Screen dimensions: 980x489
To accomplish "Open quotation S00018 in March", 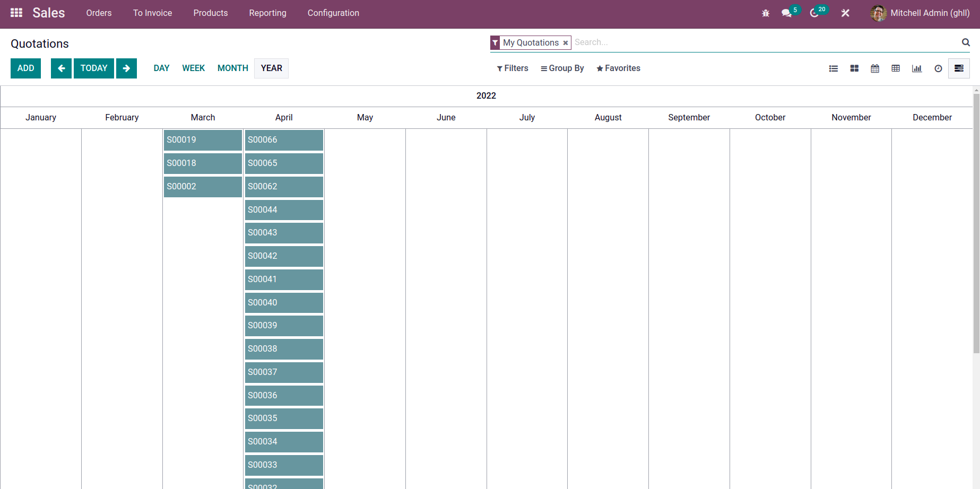I will 203,163.
